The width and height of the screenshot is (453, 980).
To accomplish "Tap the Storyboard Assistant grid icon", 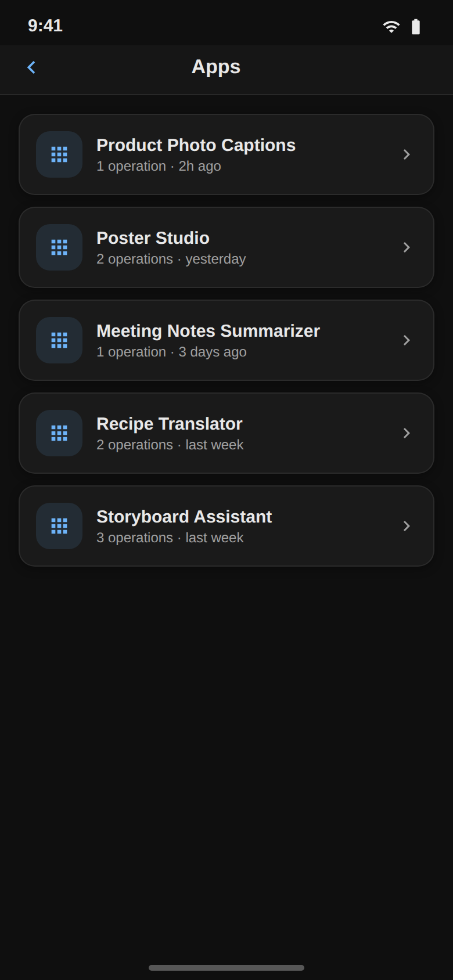I will point(59,526).
